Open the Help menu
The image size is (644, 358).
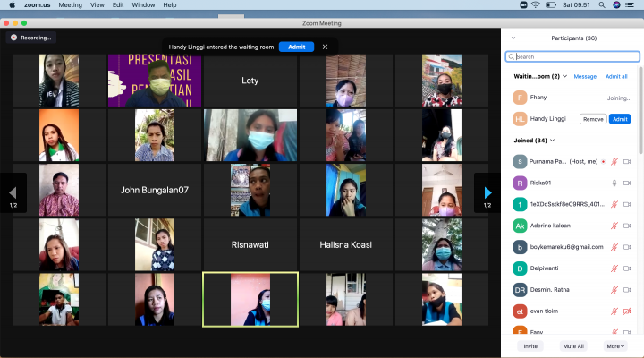coord(170,5)
